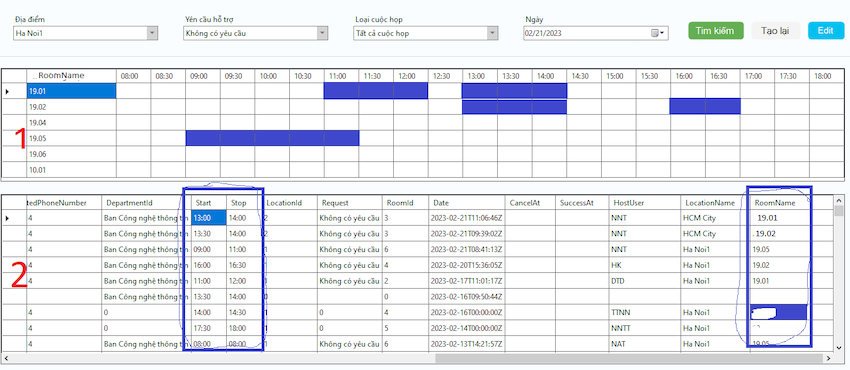
Task: Select room 19.01 in the schedule grid
Action: (x=72, y=92)
